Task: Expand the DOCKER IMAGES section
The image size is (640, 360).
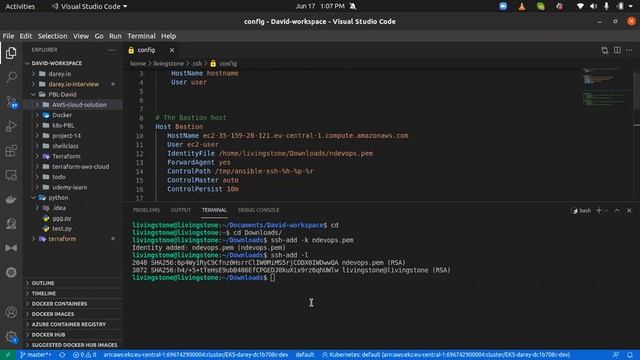Action: [73, 314]
